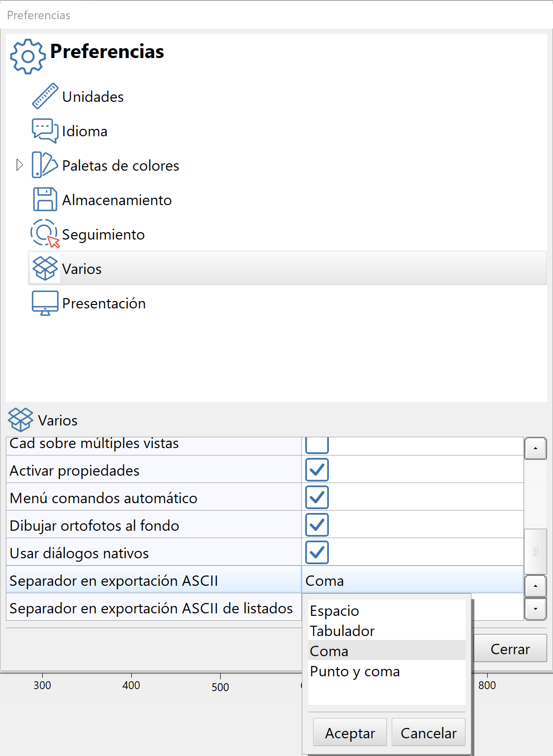
Task: Select Tabulador as separator option
Action: pyautogui.click(x=342, y=631)
